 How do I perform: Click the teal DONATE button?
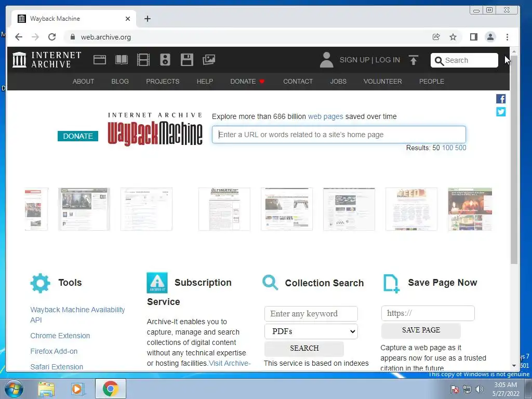[x=78, y=136]
